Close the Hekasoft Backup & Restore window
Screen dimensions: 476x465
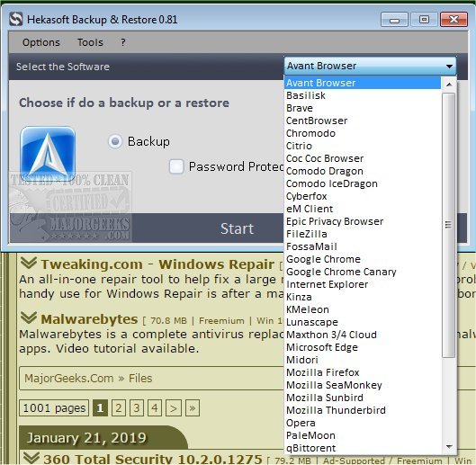pos(454,20)
